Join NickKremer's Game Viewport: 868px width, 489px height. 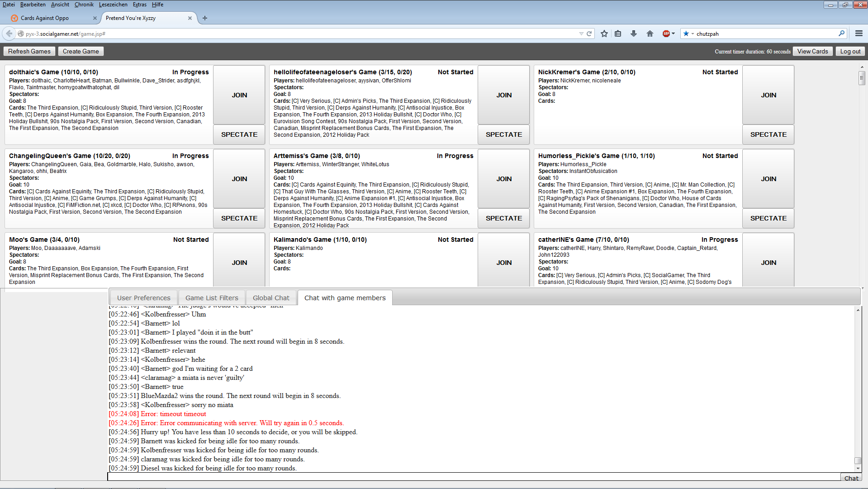click(768, 95)
